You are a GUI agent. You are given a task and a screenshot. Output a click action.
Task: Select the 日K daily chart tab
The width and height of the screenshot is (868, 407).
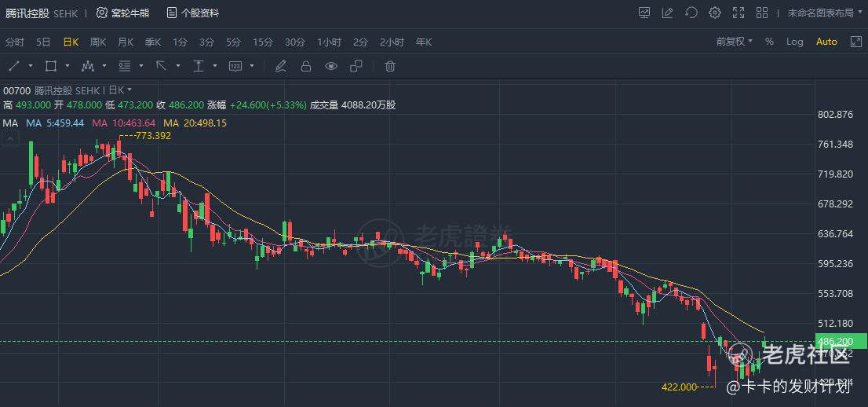[x=71, y=42]
